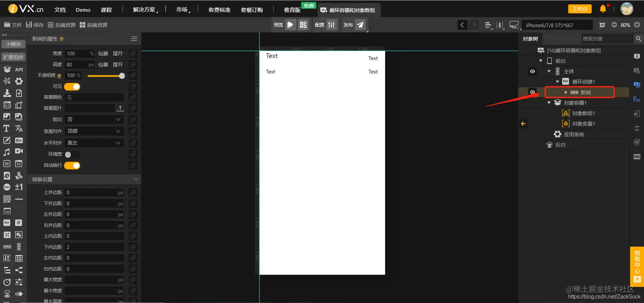
Task: Choose the music note audio component
Action: coord(7,152)
